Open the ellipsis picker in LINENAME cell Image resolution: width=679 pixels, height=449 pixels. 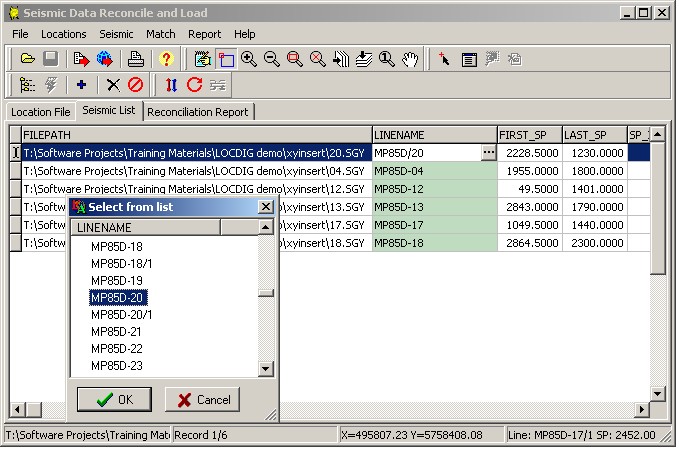(488, 153)
